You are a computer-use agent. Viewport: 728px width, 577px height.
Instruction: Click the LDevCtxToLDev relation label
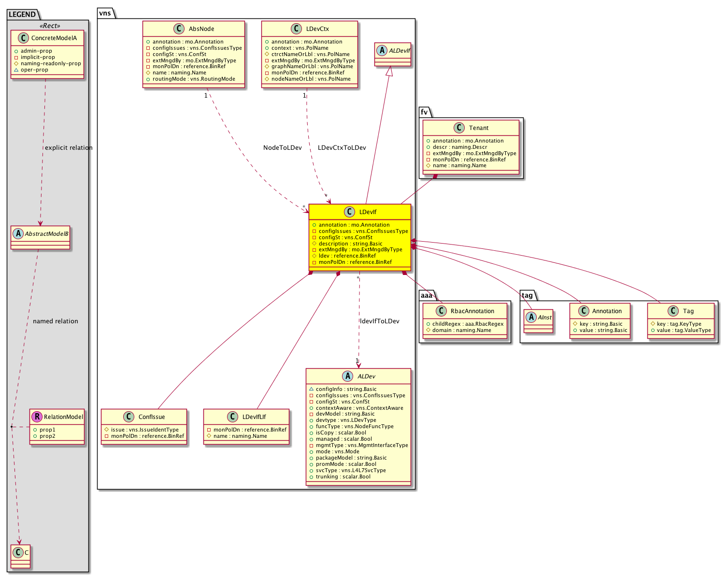click(342, 148)
